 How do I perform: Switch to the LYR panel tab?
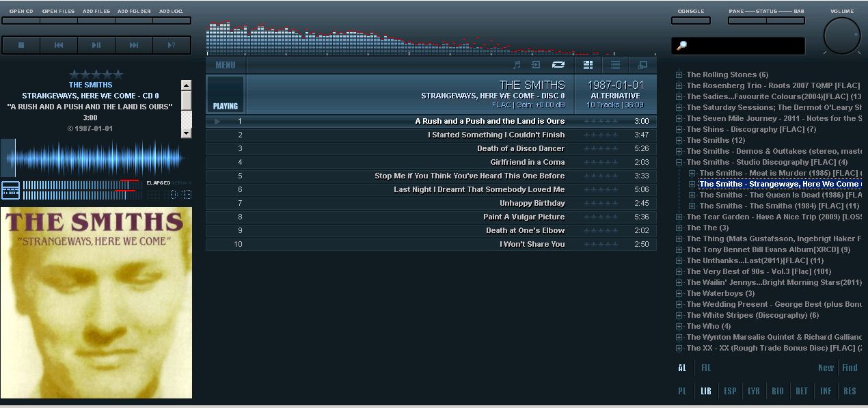[x=754, y=391]
